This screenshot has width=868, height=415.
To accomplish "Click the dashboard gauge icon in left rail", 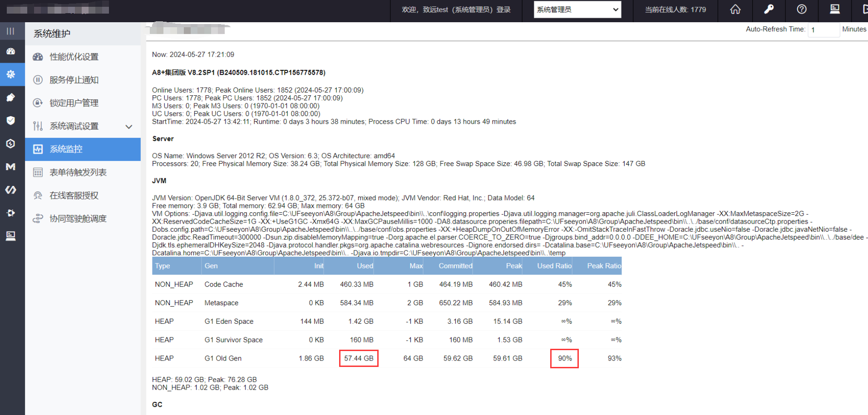I will 11,51.
